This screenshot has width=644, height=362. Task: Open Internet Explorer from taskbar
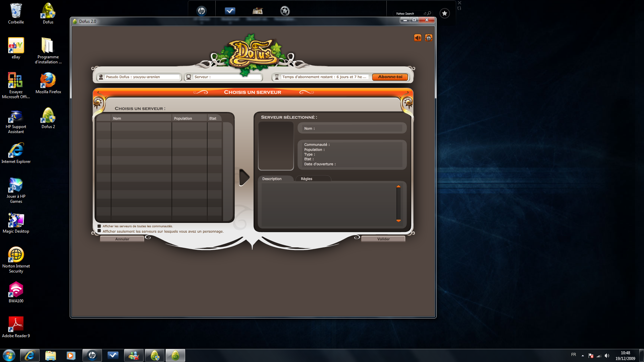click(x=30, y=355)
